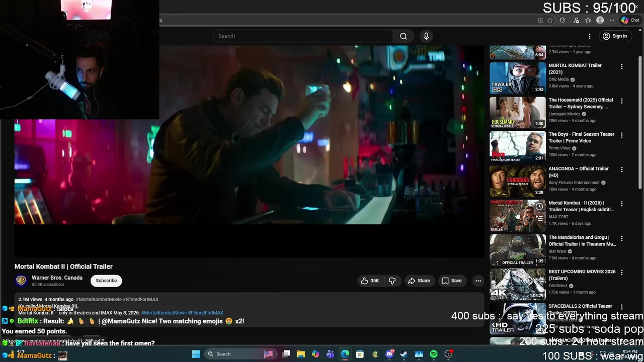Click the YouTube search magnifier button
This screenshot has width=644, height=362.
[403, 36]
